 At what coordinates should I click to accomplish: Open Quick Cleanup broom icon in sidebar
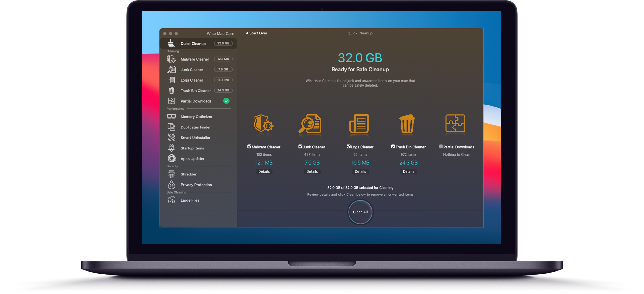click(171, 44)
